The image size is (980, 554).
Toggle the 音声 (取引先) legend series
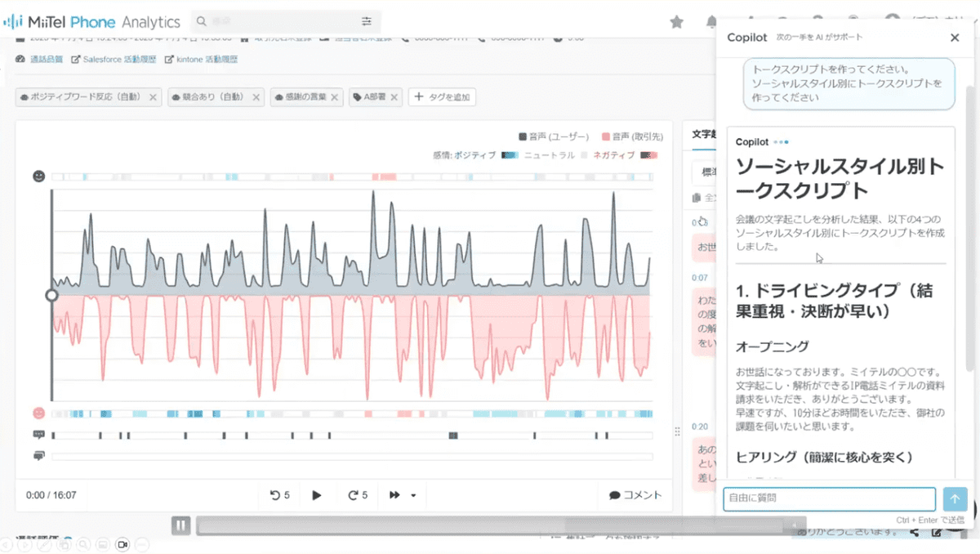(x=631, y=136)
